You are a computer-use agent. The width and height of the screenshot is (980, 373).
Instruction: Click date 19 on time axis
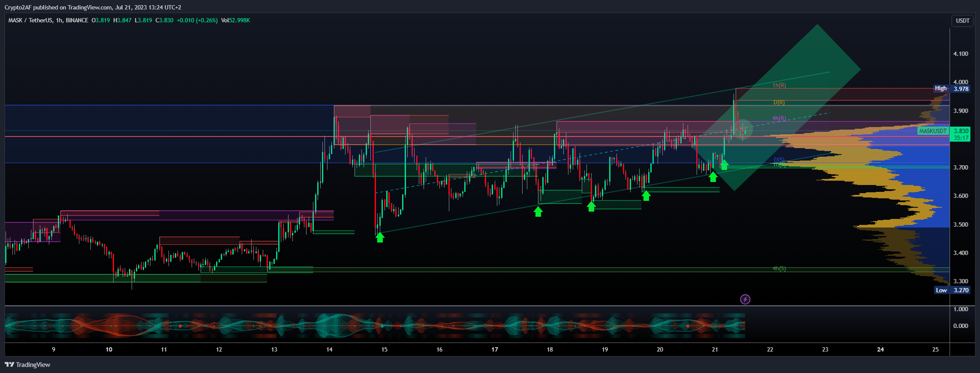pyautogui.click(x=605, y=349)
